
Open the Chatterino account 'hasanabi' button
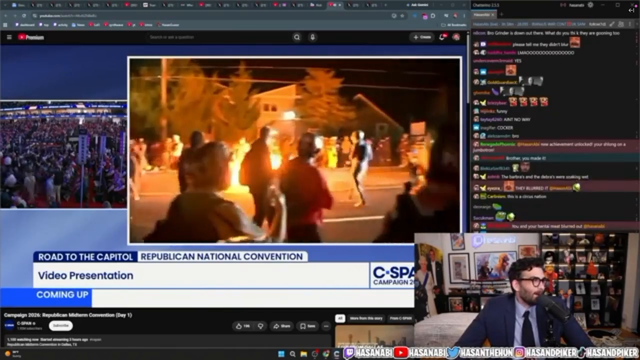point(576,5)
